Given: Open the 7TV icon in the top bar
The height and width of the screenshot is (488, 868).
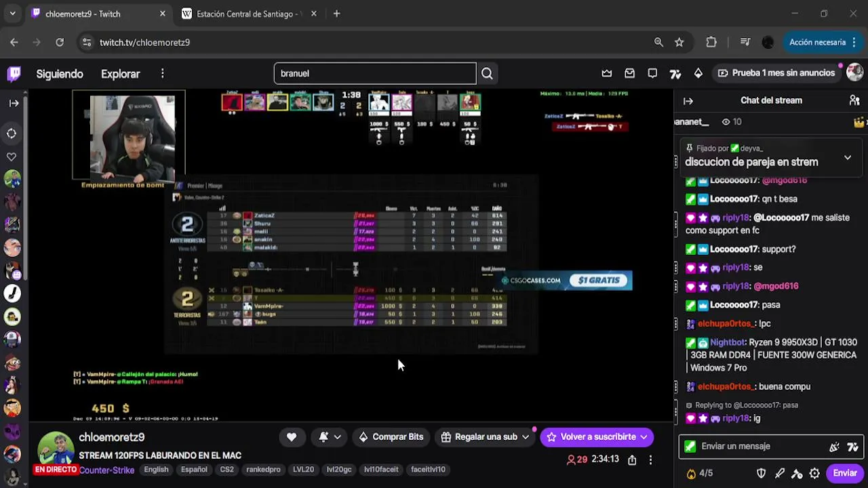Looking at the screenshot, I should 675,73.
